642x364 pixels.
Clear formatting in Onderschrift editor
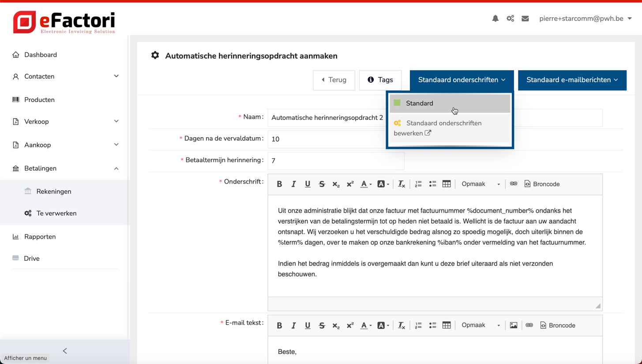[401, 184]
